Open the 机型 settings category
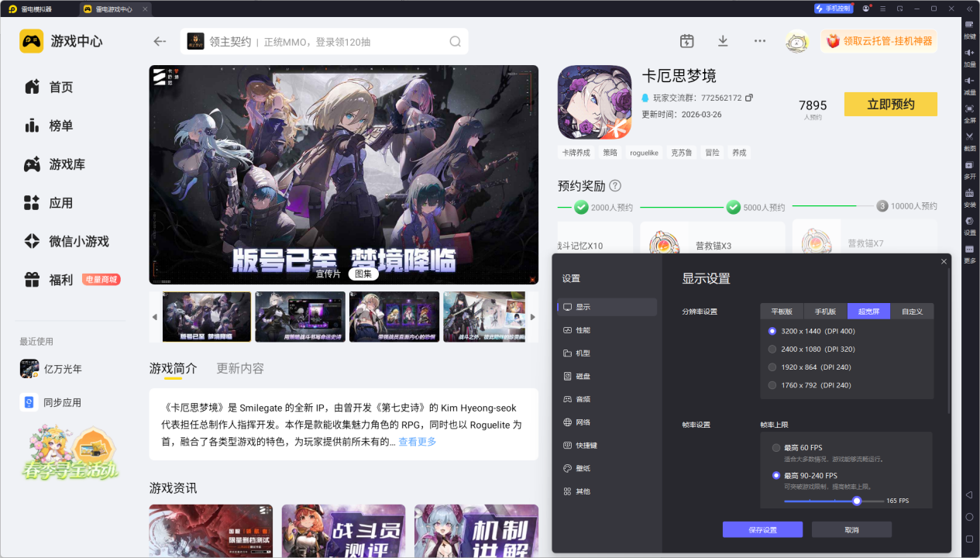Screen dimensions: 980x558 click(607, 353)
